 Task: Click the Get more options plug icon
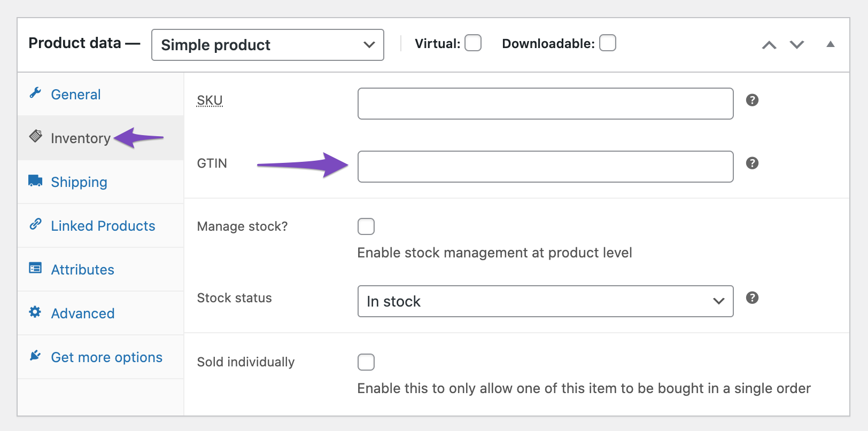click(35, 356)
